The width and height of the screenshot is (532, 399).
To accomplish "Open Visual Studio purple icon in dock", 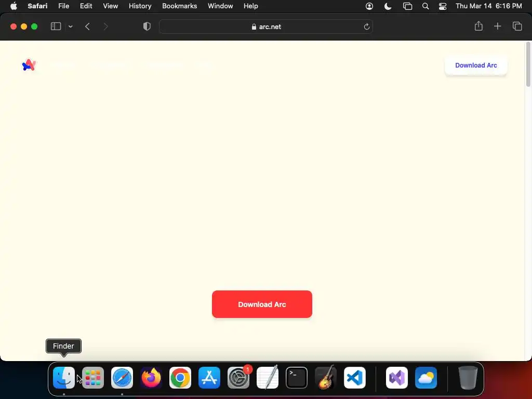I will [397, 378].
